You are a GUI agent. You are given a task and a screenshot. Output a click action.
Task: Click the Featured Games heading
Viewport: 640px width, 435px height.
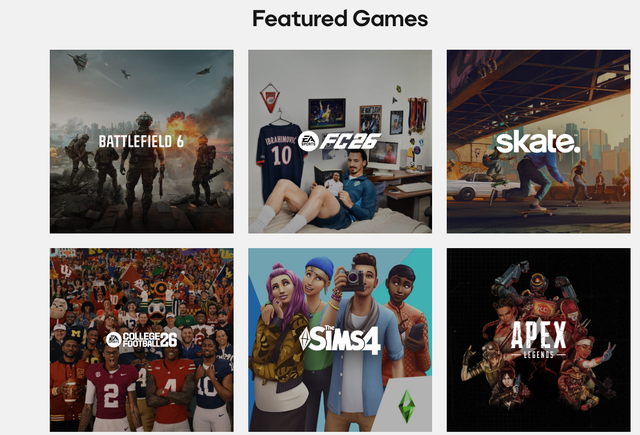click(x=340, y=18)
